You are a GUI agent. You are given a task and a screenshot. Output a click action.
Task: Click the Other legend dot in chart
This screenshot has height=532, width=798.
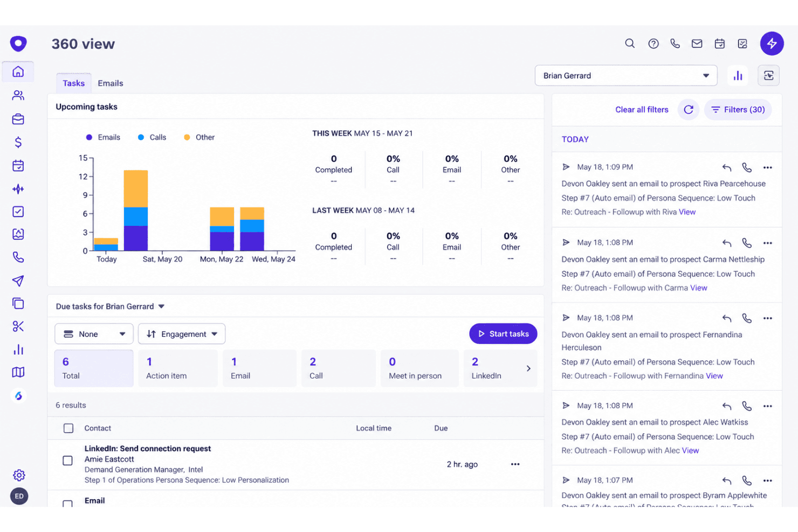(x=187, y=137)
